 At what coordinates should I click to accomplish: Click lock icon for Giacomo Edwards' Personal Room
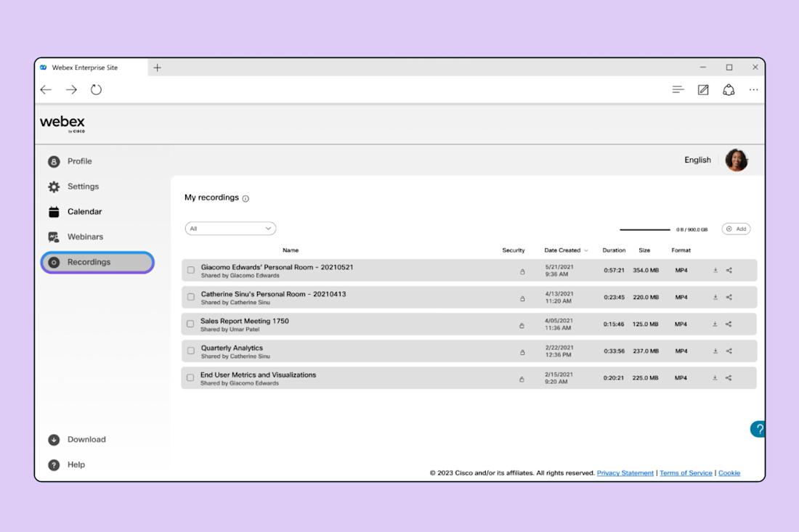tap(522, 272)
